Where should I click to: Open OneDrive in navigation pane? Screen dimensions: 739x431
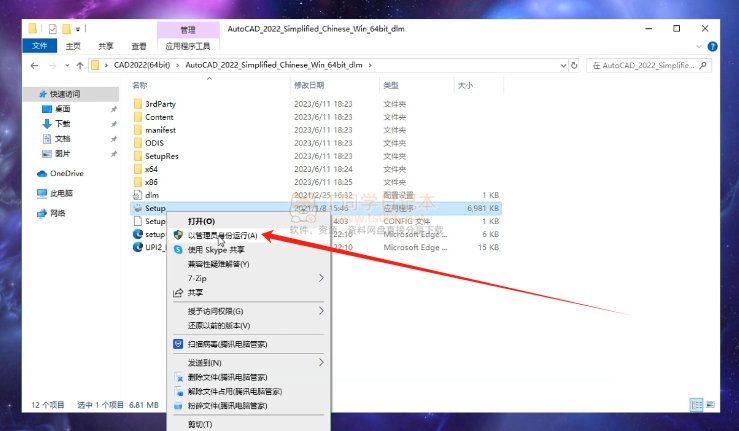pos(66,174)
